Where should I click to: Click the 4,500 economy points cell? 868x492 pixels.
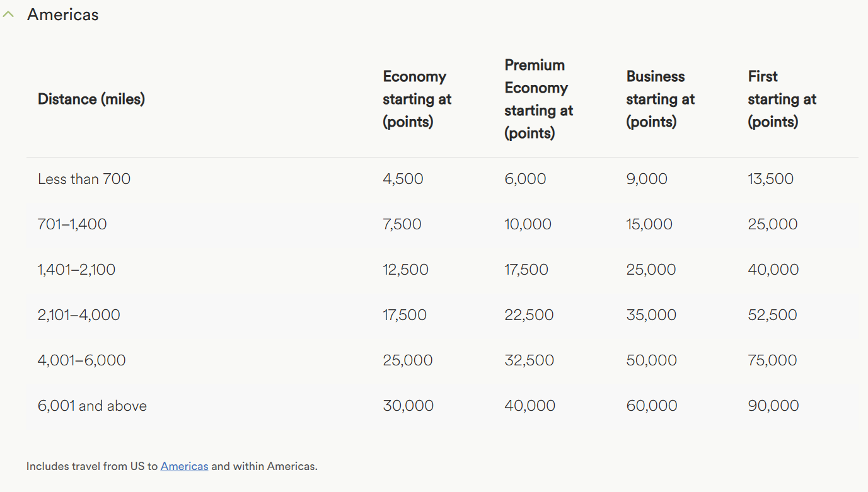click(x=403, y=179)
